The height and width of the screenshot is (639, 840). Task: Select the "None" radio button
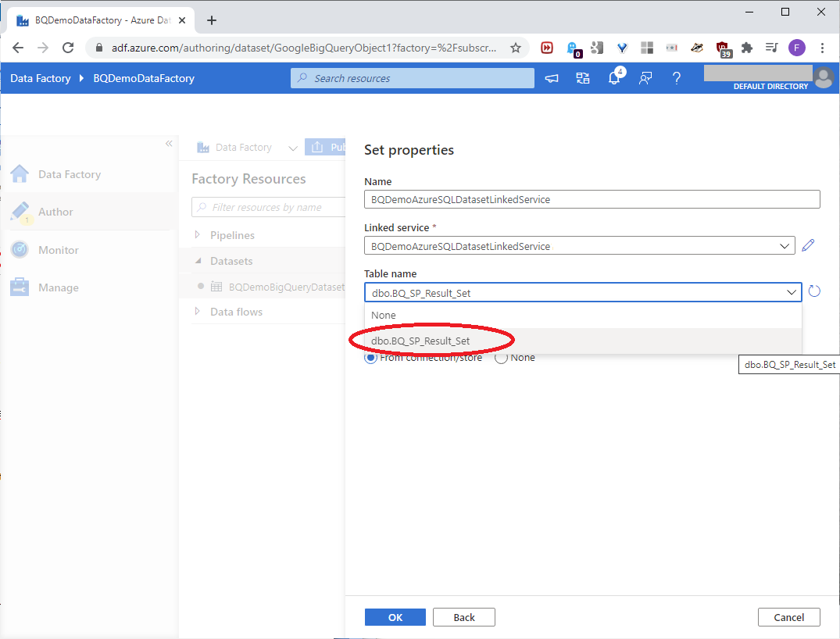point(502,358)
